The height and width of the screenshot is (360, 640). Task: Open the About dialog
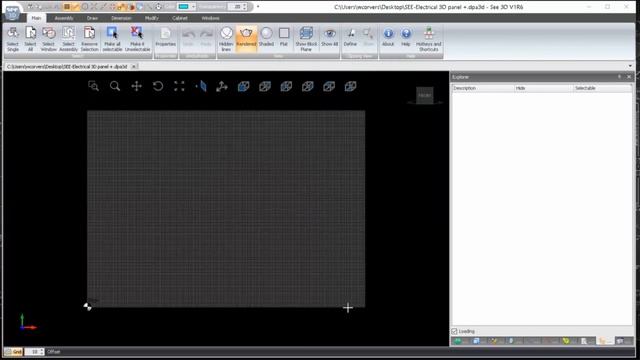[388, 37]
